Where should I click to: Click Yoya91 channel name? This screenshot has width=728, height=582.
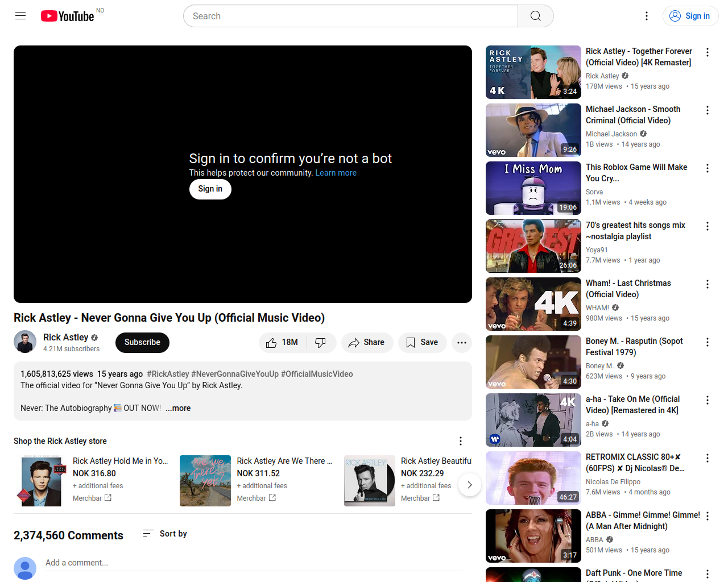[597, 250]
